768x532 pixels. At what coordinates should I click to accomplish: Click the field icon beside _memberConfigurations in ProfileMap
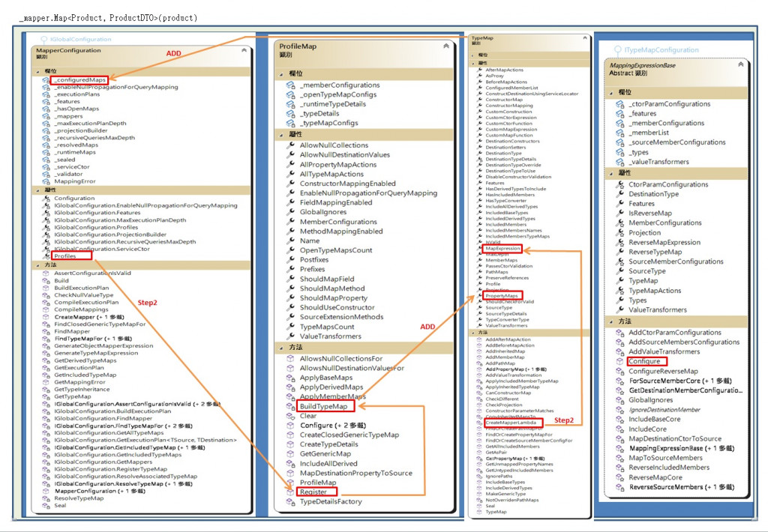[x=290, y=85]
